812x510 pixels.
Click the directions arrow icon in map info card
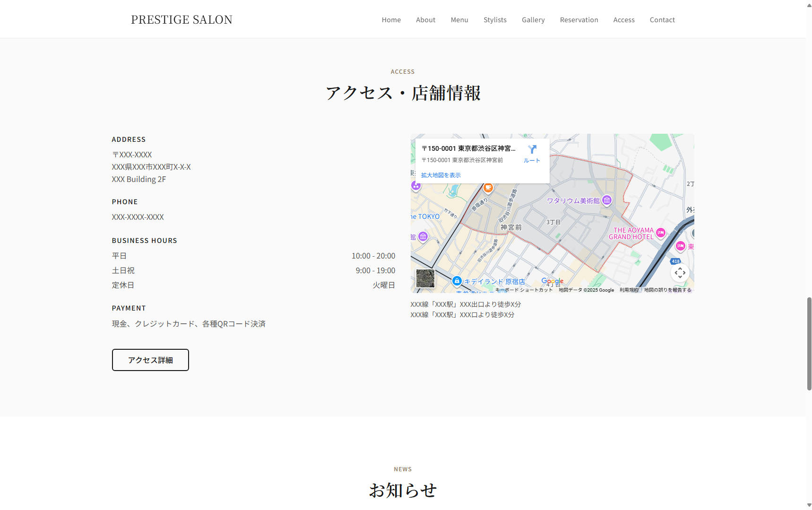pyautogui.click(x=533, y=150)
